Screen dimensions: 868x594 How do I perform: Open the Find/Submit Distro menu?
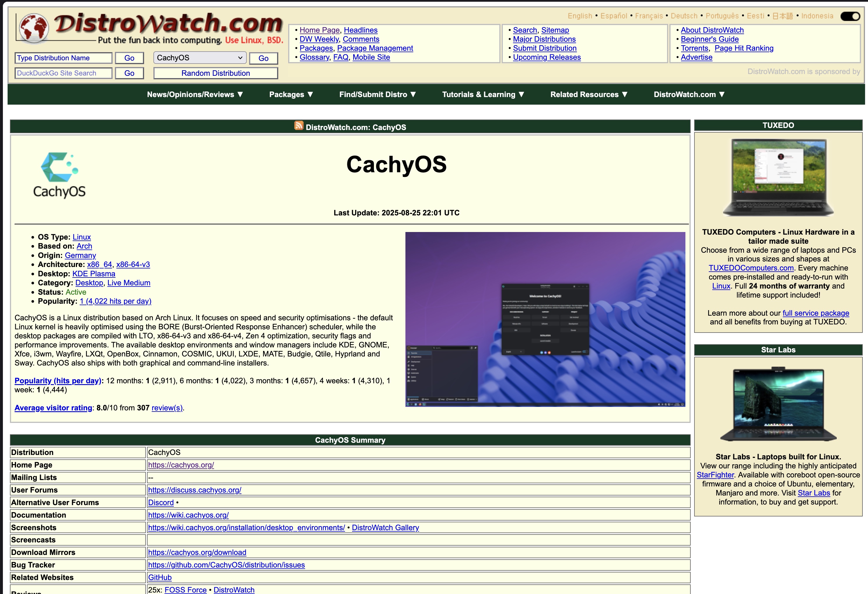point(377,94)
